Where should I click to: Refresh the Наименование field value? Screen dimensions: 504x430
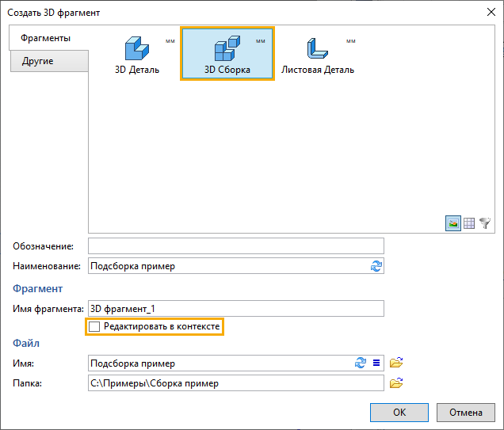(376, 266)
